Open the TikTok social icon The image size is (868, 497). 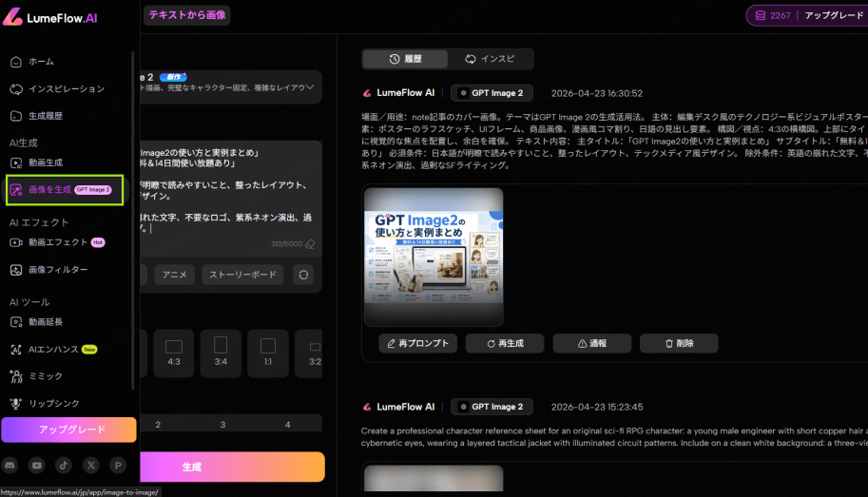64,466
